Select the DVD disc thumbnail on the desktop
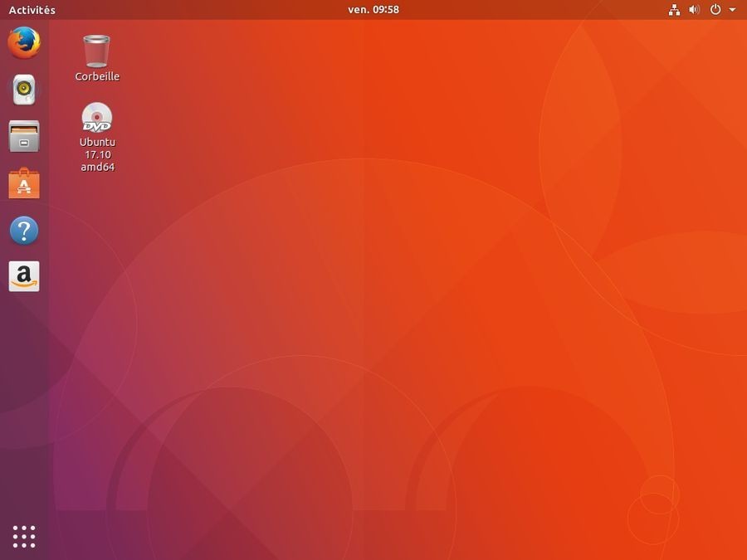Screen dimensions: 747x560 click(97, 118)
